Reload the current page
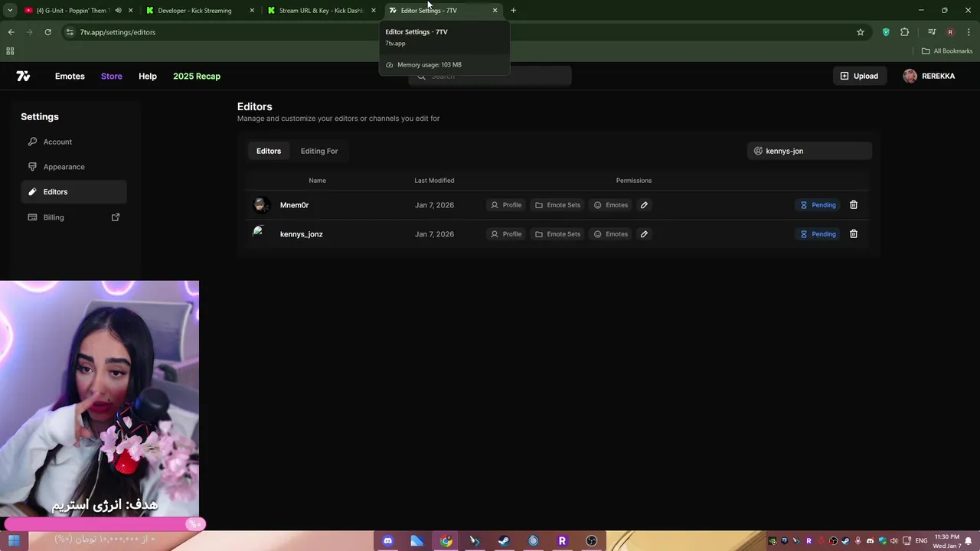Screen dimensions: 980x551 pyautogui.click(x=47, y=32)
